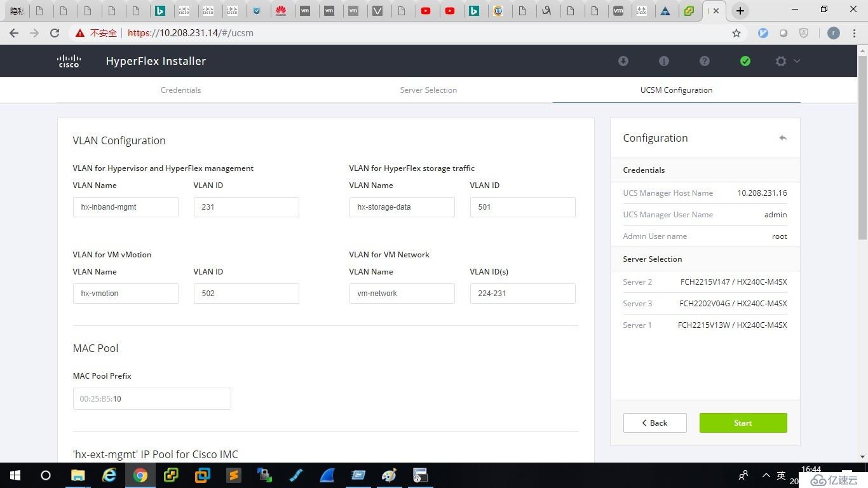
Task: Open the blue-orange VMware Workstation taskbar icon
Action: coord(203,475)
